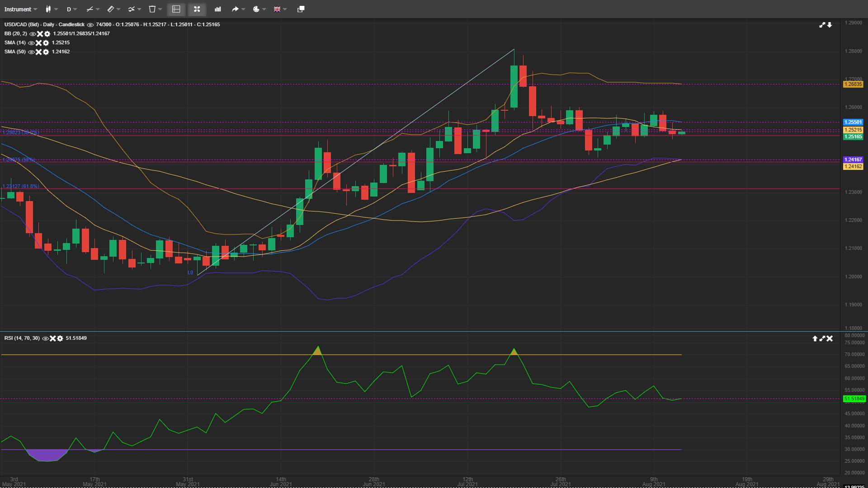Image resolution: width=868 pixels, height=488 pixels.
Task: Expand the share options dropdown arrow
Action: pos(243,9)
